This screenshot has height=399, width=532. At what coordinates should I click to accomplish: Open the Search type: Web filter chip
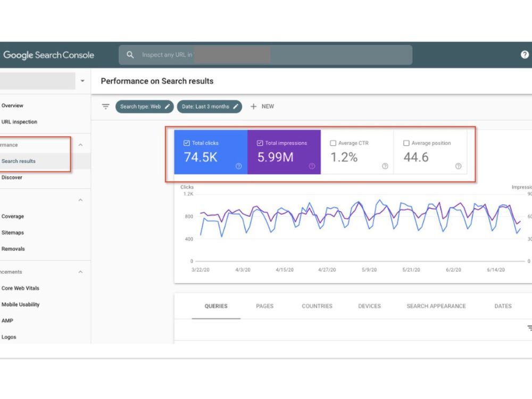coord(145,106)
